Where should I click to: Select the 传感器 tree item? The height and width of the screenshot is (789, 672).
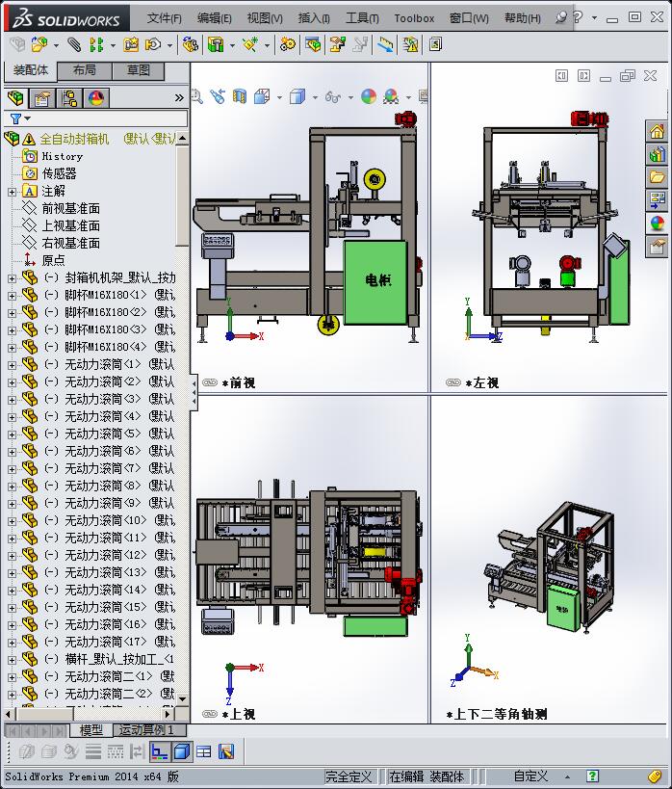[59, 173]
